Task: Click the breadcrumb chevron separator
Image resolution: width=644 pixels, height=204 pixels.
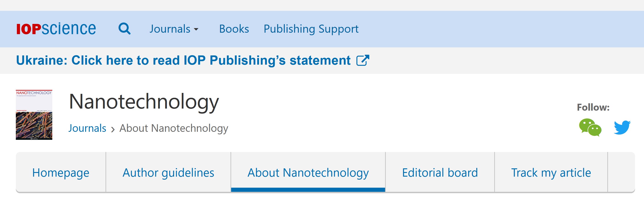Action: (x=113, y=129)
